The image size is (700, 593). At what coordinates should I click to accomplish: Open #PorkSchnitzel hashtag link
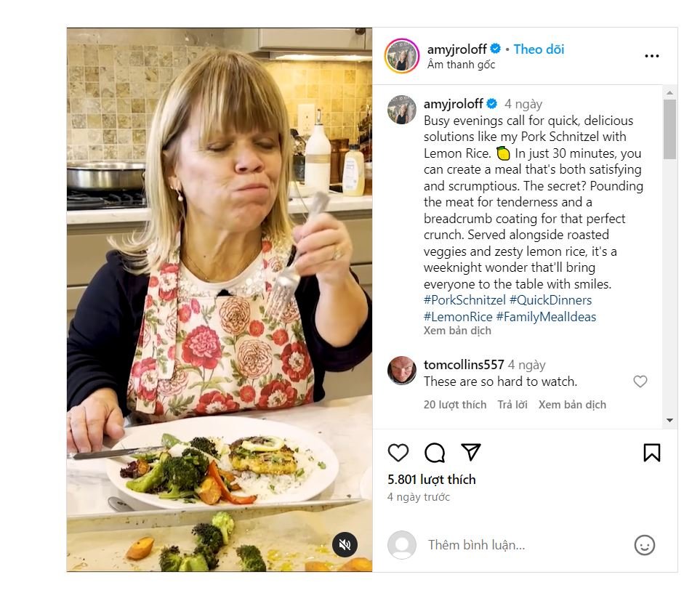(x=465, y=300)
